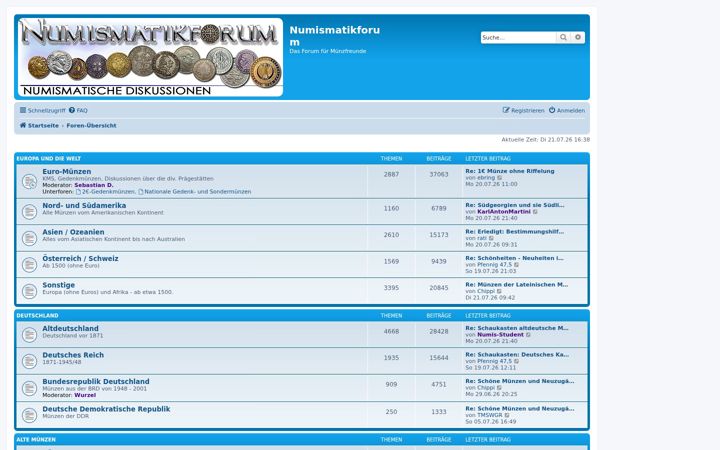720x450 pixels.
Task: Open last post Re: Schaukasten altdeutsche M...
Action: 517,328
